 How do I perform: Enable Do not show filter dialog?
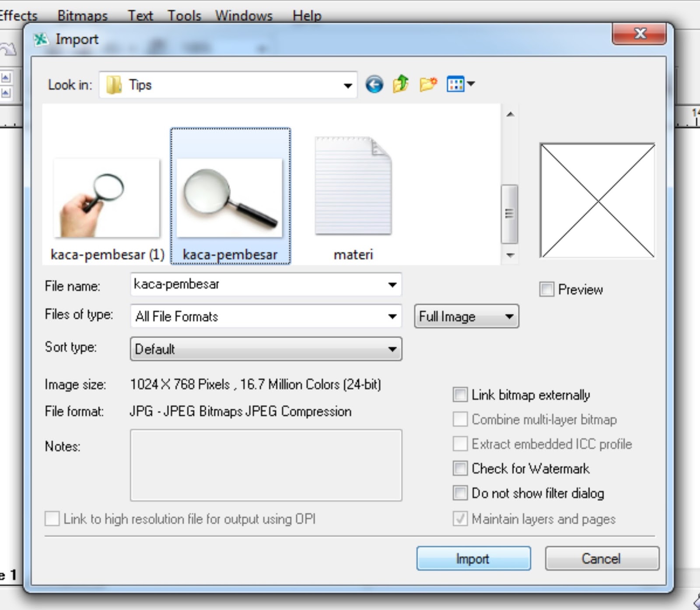pos(460,494)
